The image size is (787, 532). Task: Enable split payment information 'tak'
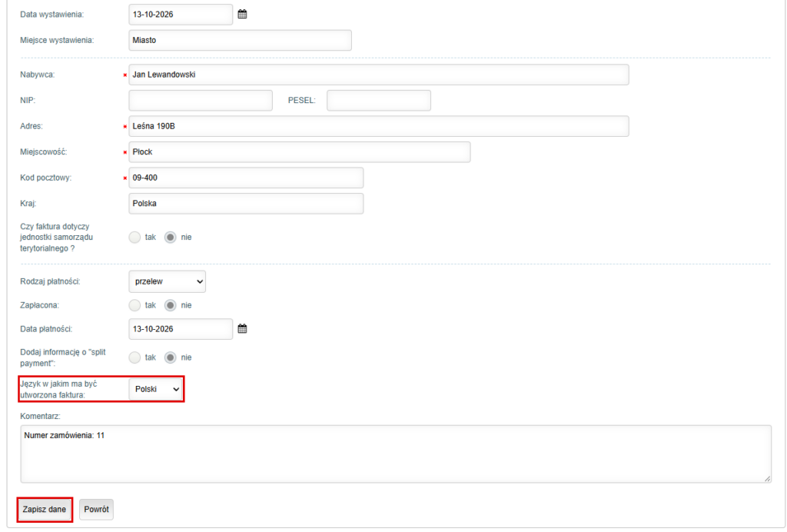coord(134,357)
